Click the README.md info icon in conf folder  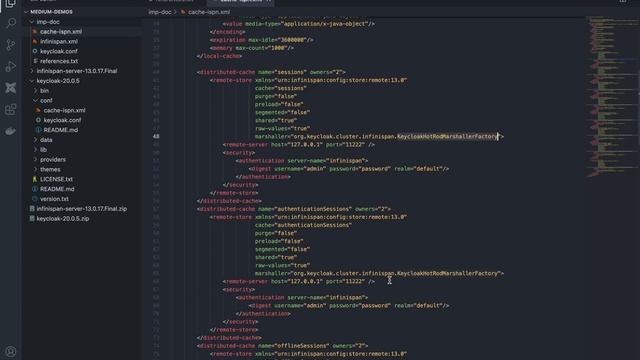[38, 130]
